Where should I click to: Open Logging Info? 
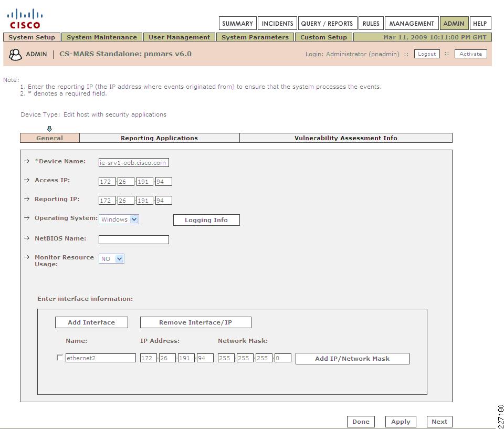206,220
